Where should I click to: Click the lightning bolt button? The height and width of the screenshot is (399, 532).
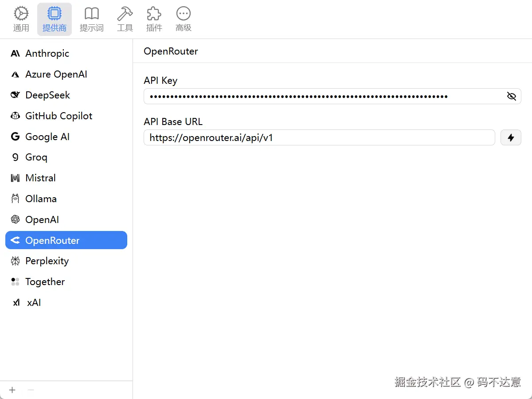pyautogui.click(x=511, y=137)
